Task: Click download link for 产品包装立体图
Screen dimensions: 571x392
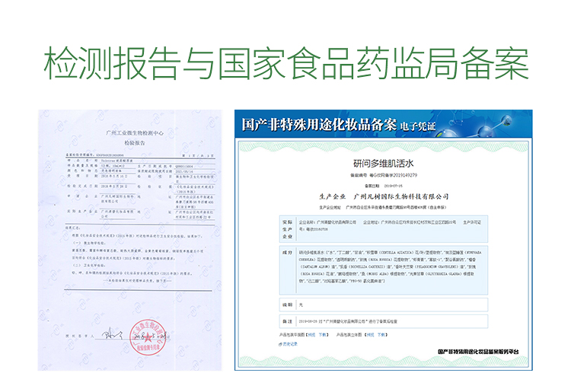Action: tap(381, 335)
